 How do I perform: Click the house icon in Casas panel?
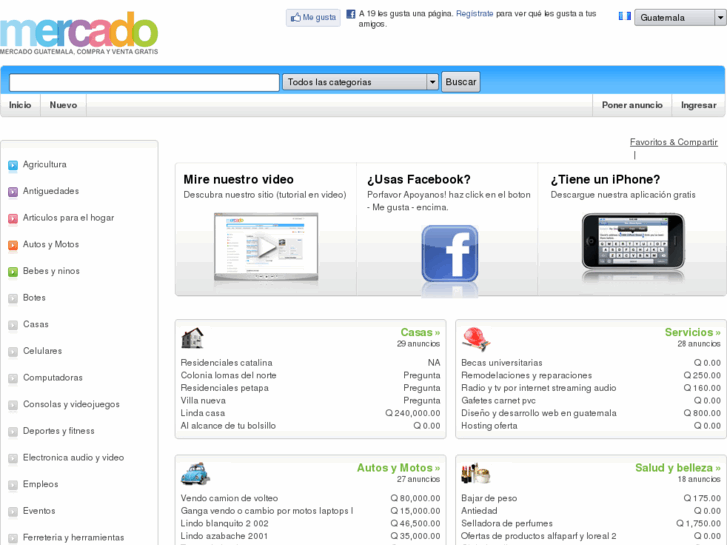click(x=192, y=338)
